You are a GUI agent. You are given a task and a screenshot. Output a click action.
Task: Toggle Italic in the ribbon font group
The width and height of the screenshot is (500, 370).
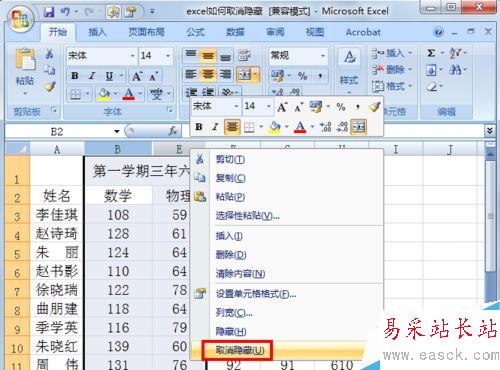point(92,76)
